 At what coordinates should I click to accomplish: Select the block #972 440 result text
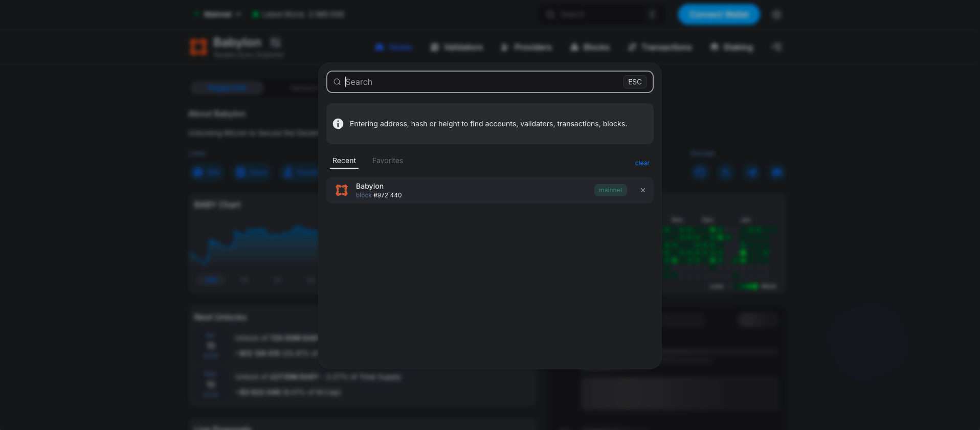tap(379, 195)
